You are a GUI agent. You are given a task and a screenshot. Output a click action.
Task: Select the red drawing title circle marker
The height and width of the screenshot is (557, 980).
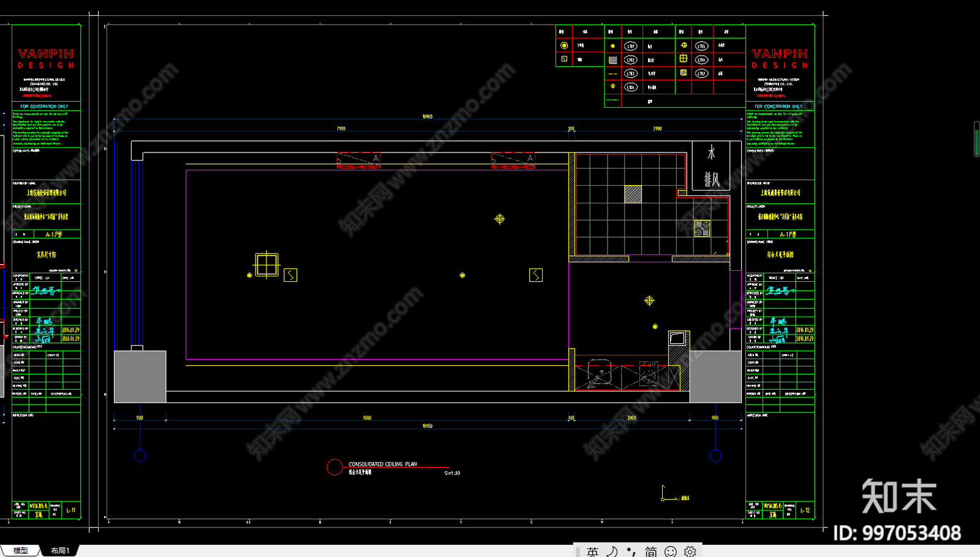(x=335, y=468)
